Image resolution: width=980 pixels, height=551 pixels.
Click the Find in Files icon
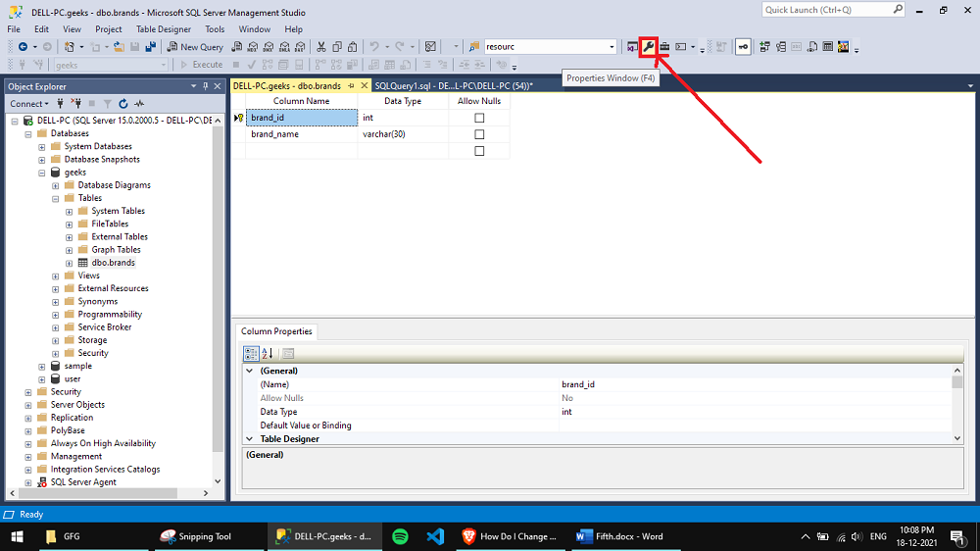tap(473, 47)
